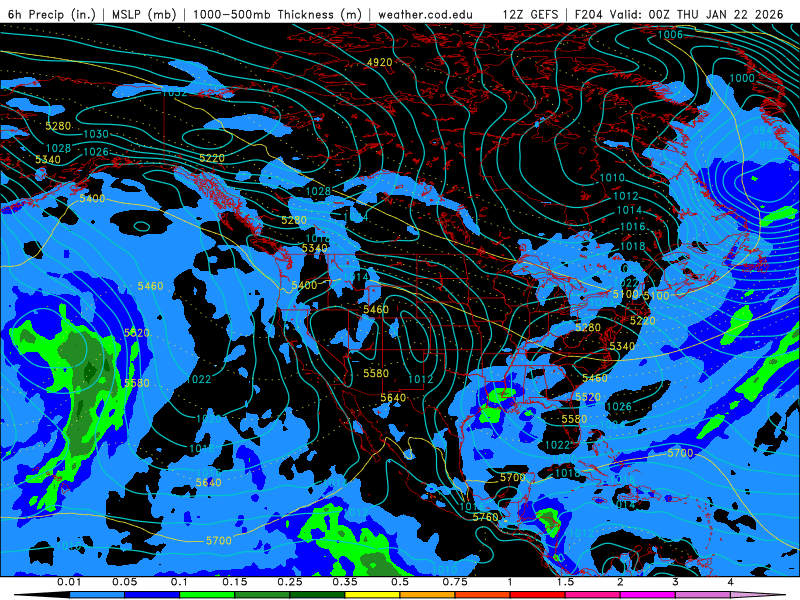Click the 994 pressure label
Viewport: 800px width, 600px height.
coord(762,130)
